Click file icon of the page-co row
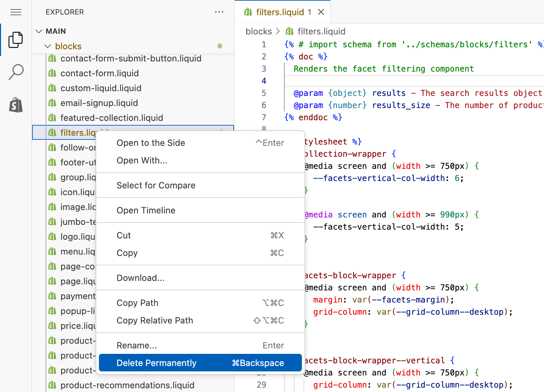 click(52, 266)
